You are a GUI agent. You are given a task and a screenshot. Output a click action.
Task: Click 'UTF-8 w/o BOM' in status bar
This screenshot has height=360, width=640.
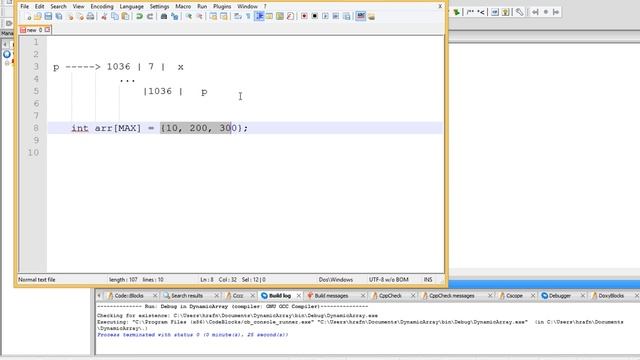coord(389,280)
